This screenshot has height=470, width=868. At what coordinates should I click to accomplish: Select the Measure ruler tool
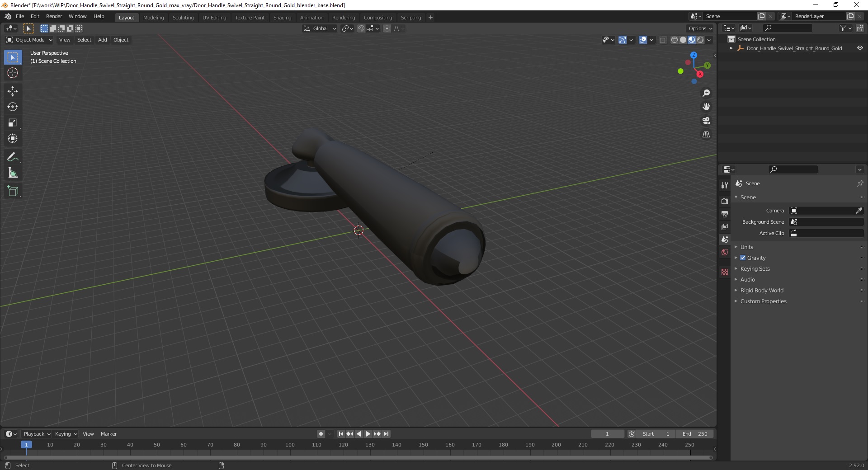pyautogui.click(x=13, y=173)
